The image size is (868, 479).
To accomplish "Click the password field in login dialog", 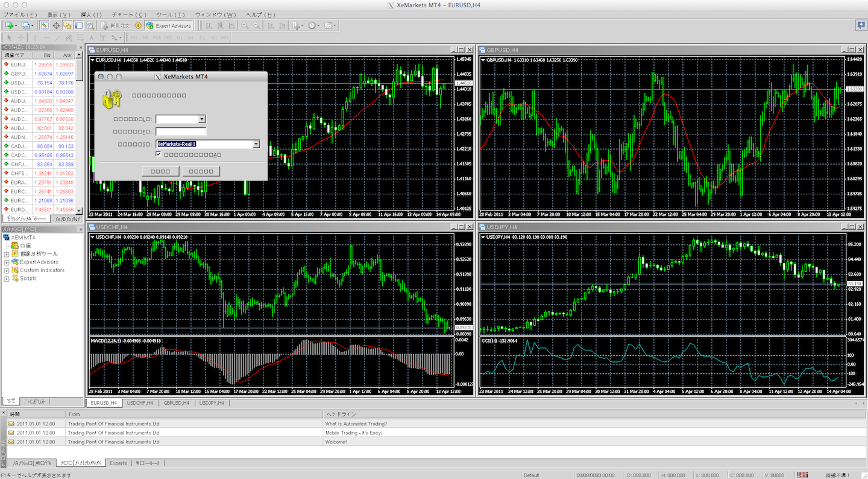I will pyautogui.click(x=181, y=132).
